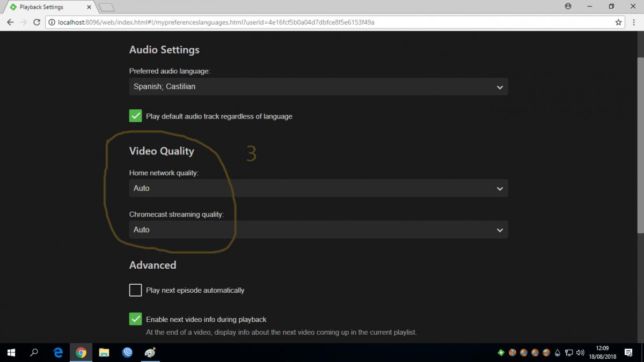The height and width of the screenshot is (362, 644).
Task: Click the 'Video Quality' heading text
Action: pos(162,151)
